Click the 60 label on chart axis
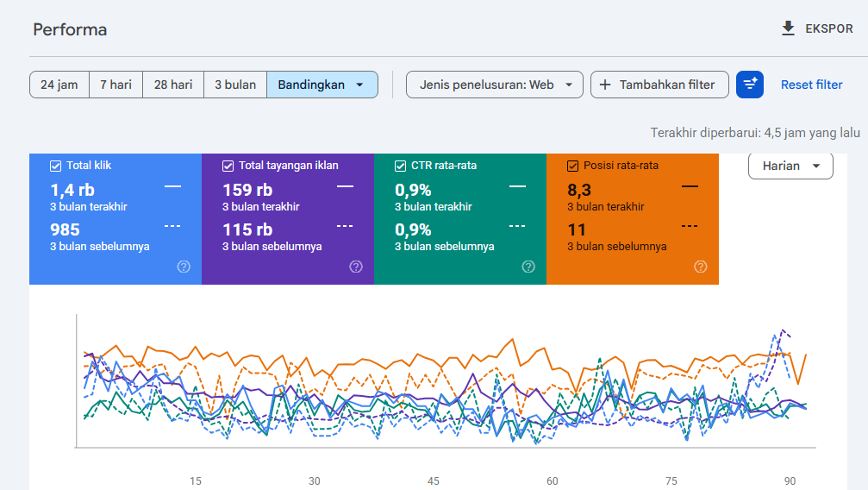The height and width of the screenshot is (490, 868). tap(553, 481)
